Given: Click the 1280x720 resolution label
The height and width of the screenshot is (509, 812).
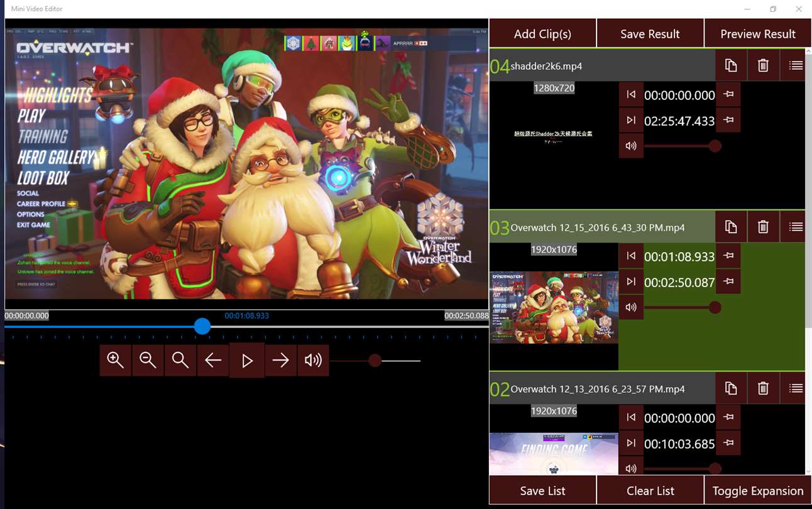Looking at the screenshot, I should coord(554,88).
